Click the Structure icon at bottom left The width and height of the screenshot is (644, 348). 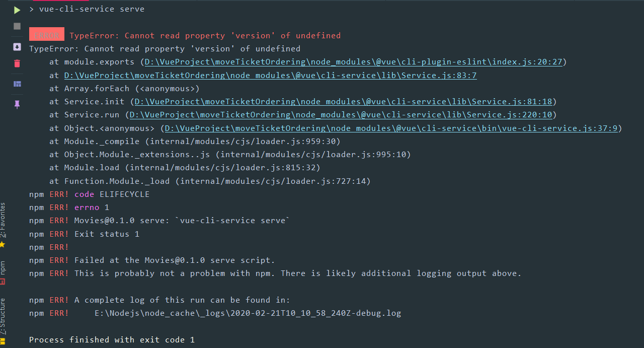tap(3, 341)
